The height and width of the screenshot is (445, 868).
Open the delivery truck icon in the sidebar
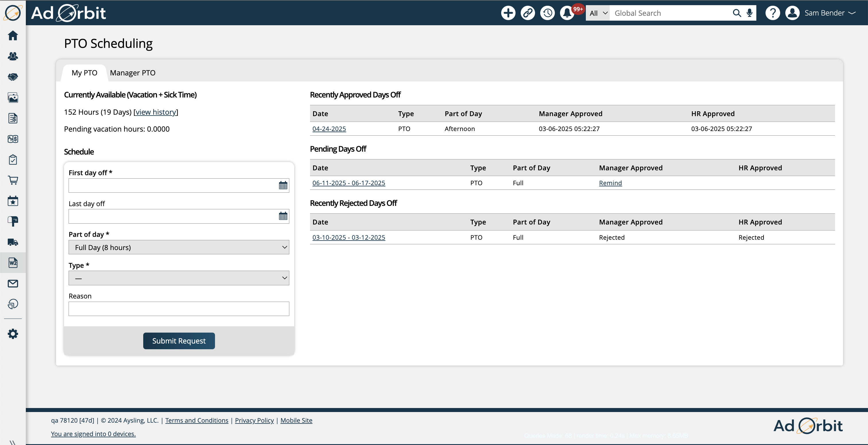point(13,242)
